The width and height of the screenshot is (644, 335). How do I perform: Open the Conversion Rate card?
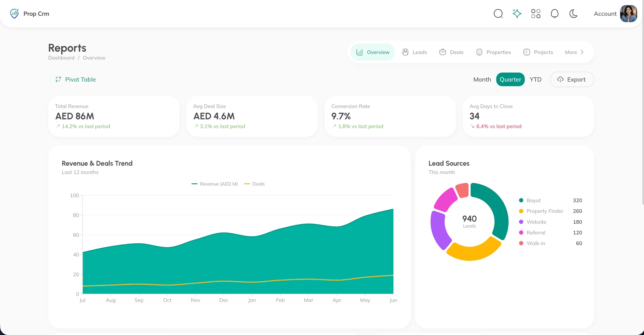390,116
